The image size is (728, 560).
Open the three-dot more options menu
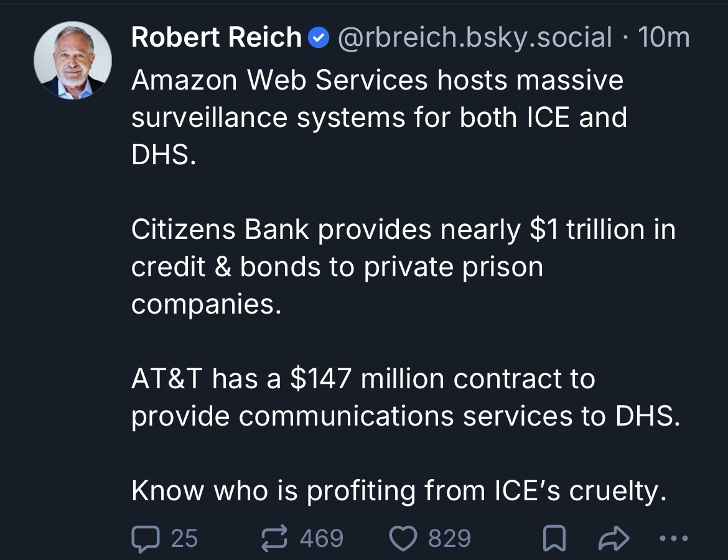click(x=675, y=539)
